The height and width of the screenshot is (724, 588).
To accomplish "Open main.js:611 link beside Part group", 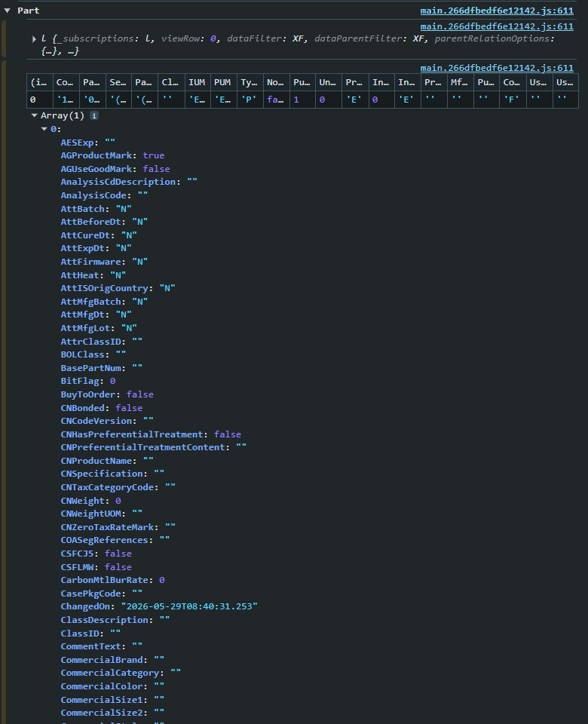I will [x=497, y=11].
